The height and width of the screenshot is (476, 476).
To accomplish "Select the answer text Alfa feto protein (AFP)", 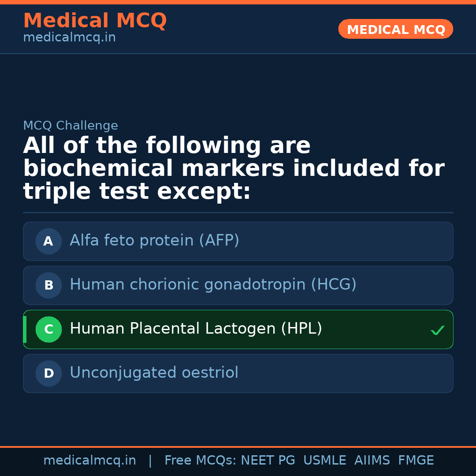I will [154, 241].
